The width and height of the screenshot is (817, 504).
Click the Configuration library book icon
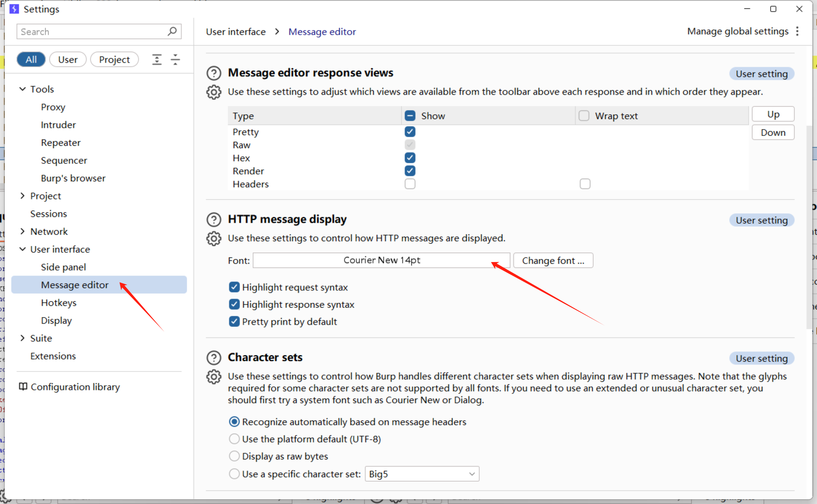coord(23,387)
